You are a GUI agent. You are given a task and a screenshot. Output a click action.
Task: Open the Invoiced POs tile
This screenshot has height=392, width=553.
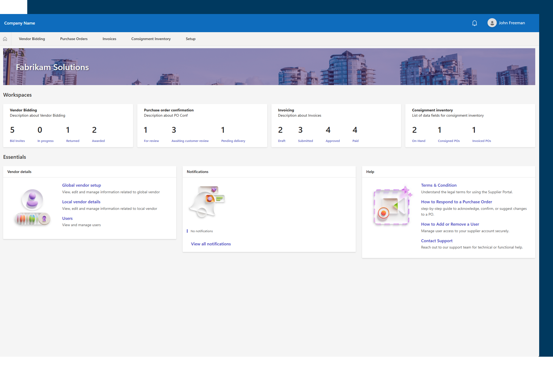click(x=482, y=134)
